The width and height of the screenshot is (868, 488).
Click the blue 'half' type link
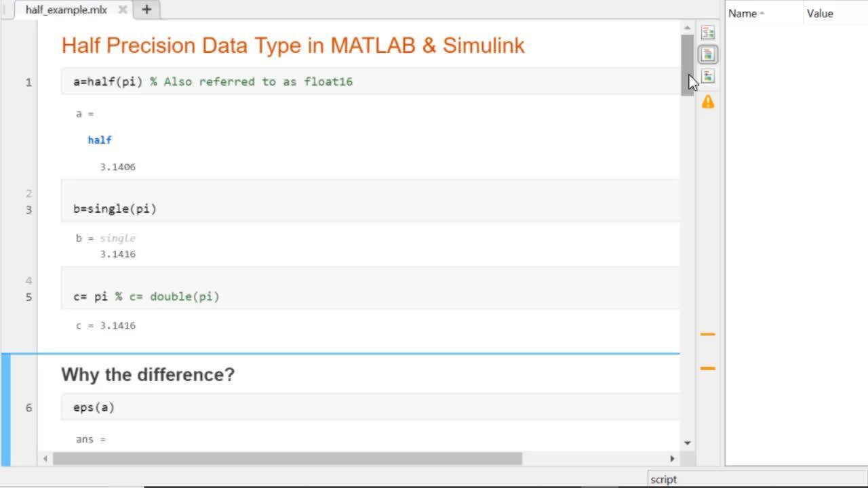point(100,140)
